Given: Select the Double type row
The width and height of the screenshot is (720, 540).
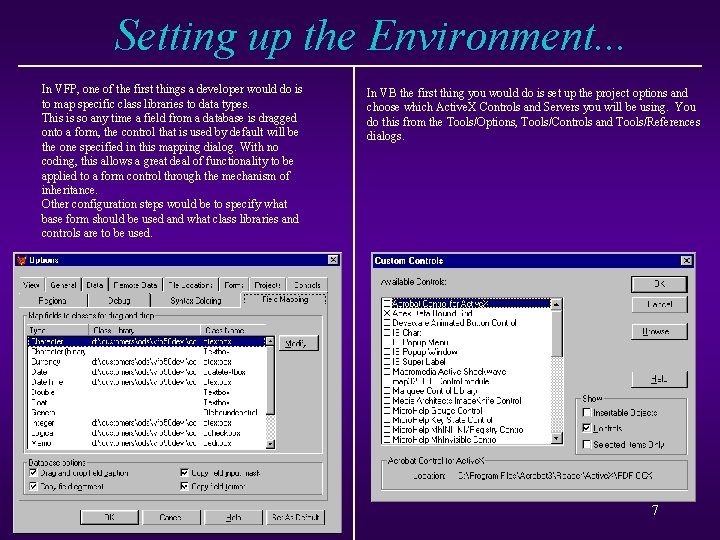Looking at the screenshot, I should [146, 392].
